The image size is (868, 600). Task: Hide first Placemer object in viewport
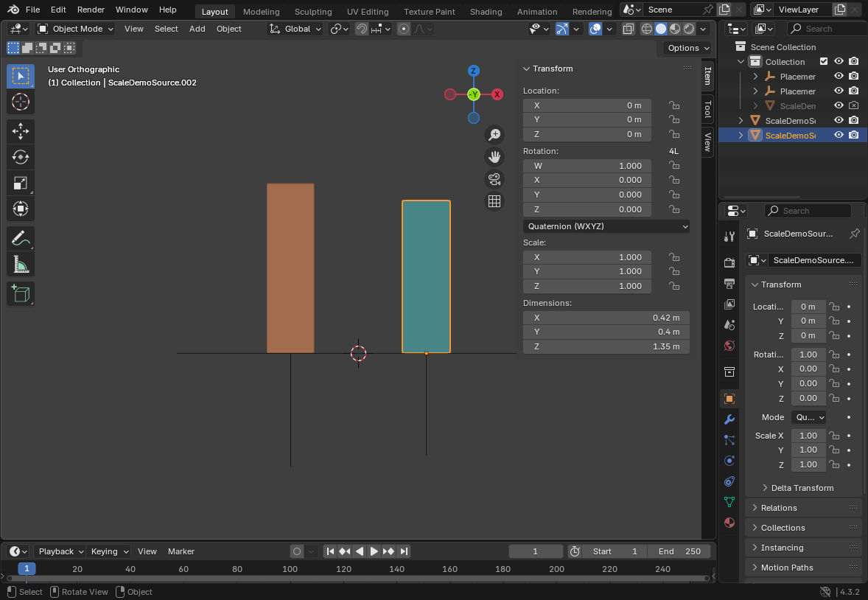click(x=839, y=76)
